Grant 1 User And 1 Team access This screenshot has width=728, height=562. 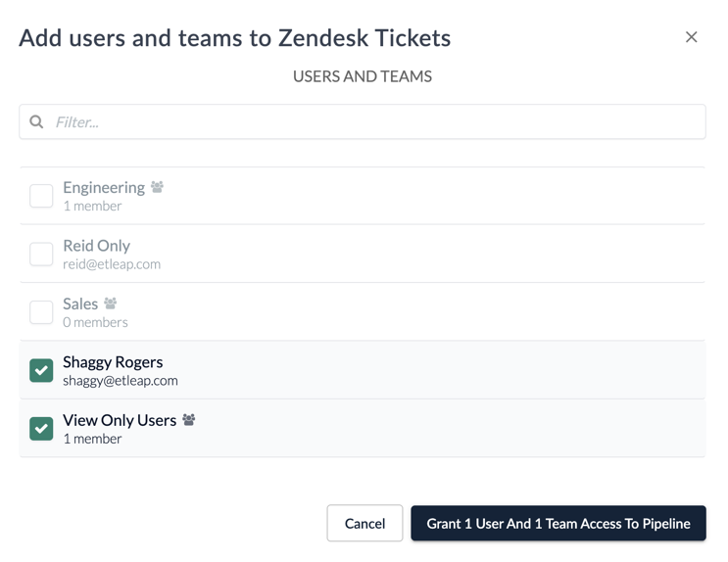pos(558,524)
